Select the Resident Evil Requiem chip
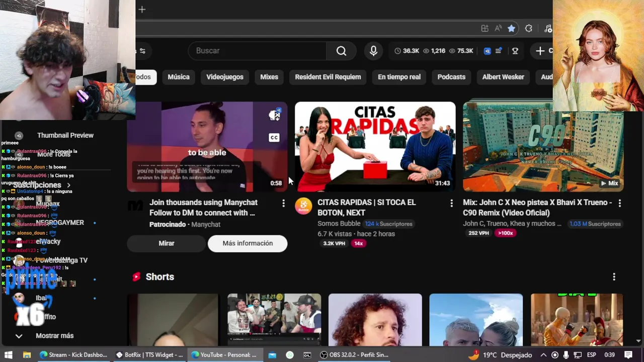The width and height of the screenshot is (644, 362). (x=328, y=77)
